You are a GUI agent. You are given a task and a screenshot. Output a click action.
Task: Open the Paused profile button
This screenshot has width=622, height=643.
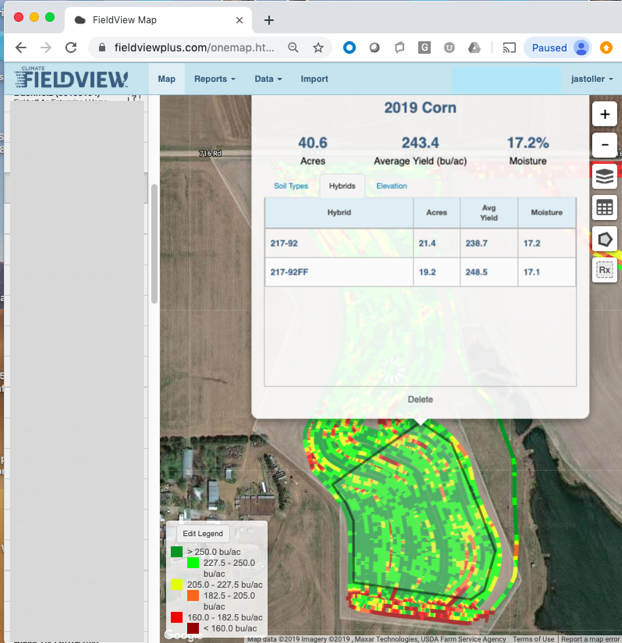click(x=558, y=48)
